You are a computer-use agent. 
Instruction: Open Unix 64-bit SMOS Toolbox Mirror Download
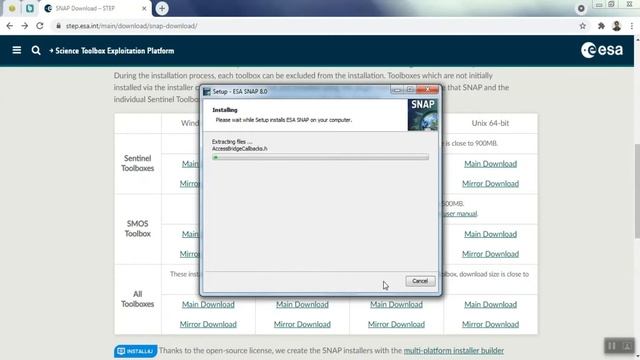490,254
